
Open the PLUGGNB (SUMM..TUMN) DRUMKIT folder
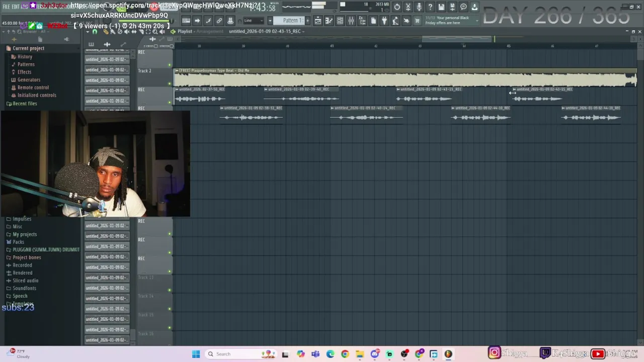tap(46, 250)
